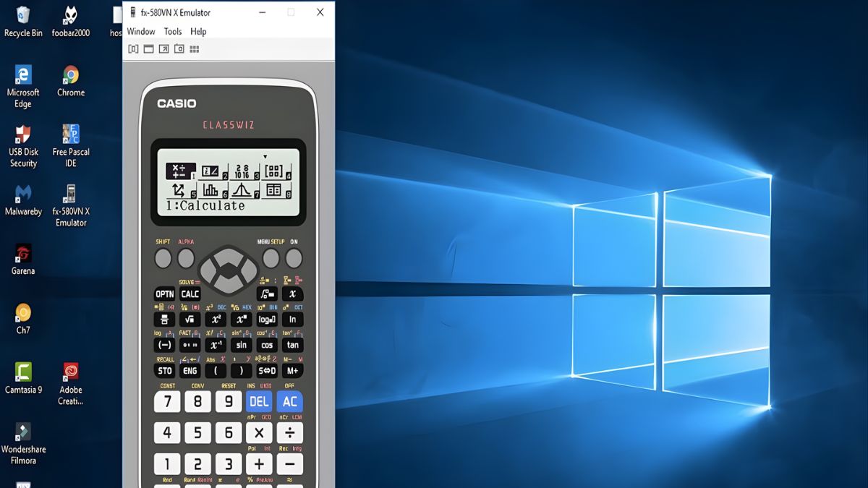Click the grid keypad toolbar icon
This screenshot has height=488, width=868.
tap(194, 49)
